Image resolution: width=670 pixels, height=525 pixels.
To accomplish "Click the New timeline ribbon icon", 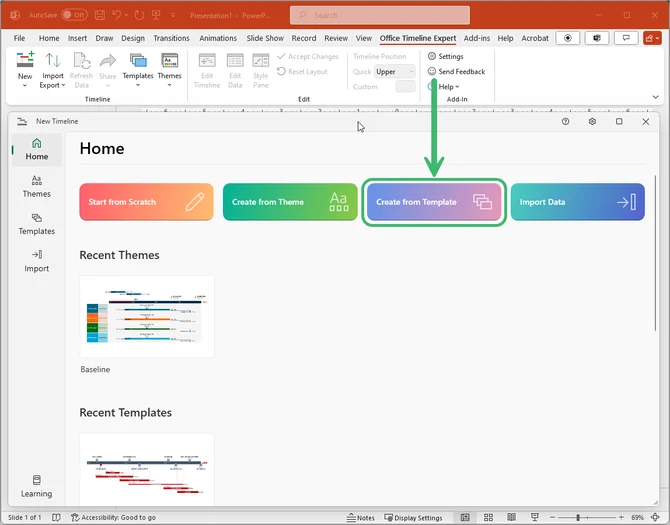I will tap(25, 64).
